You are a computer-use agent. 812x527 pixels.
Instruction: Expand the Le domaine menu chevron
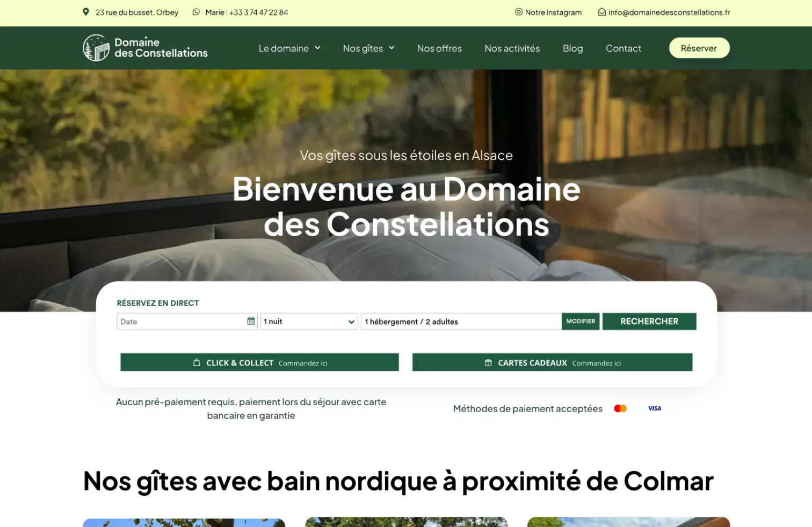point(317,48)
